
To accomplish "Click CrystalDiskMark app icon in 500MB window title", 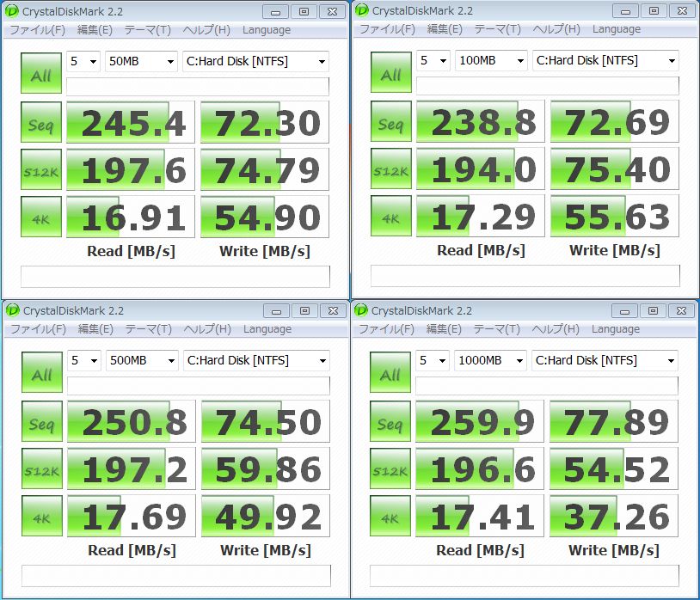I will (x=13, y=310).
